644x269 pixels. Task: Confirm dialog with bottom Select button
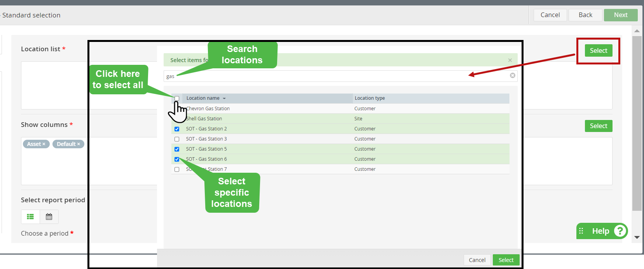click(506, 260)
